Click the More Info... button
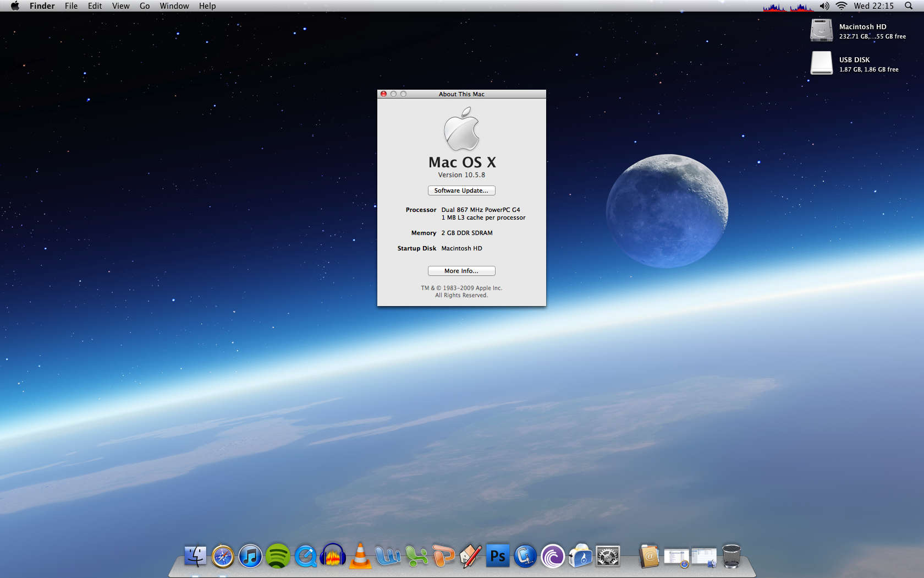This screenshot has height=578, width=924. pos(461,271)
